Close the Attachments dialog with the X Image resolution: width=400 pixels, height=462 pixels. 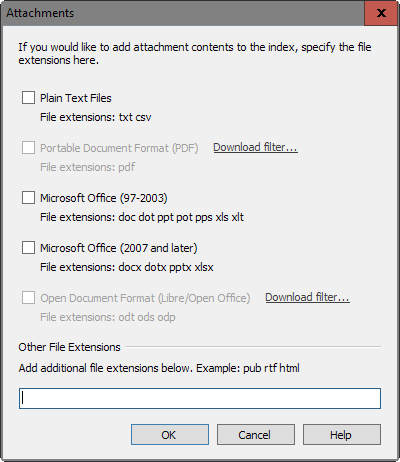(x=381, y=13)
